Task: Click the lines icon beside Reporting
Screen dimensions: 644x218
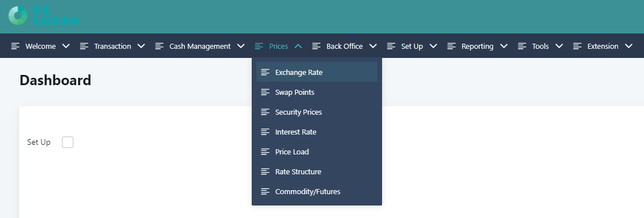Action: coord(451,46)
